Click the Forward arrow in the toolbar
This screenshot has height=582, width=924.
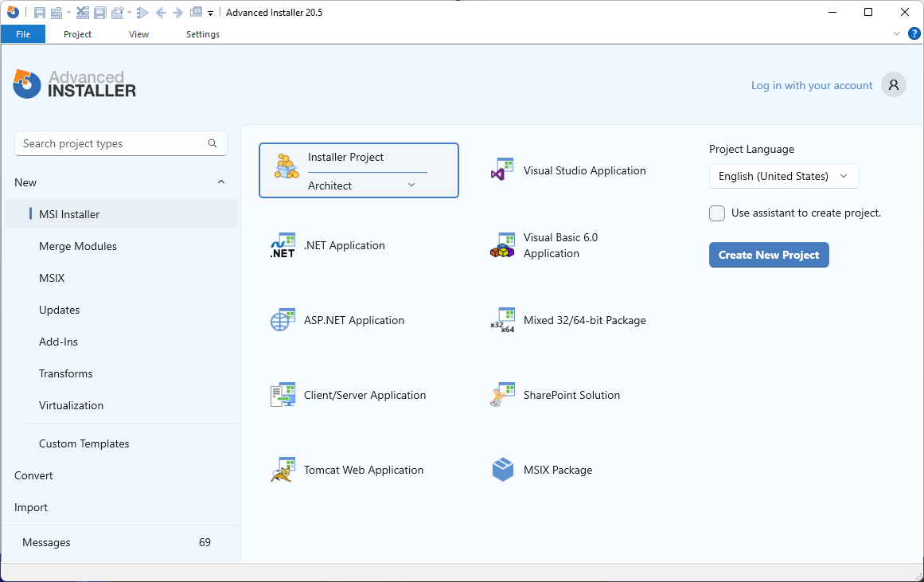[178, 13]
